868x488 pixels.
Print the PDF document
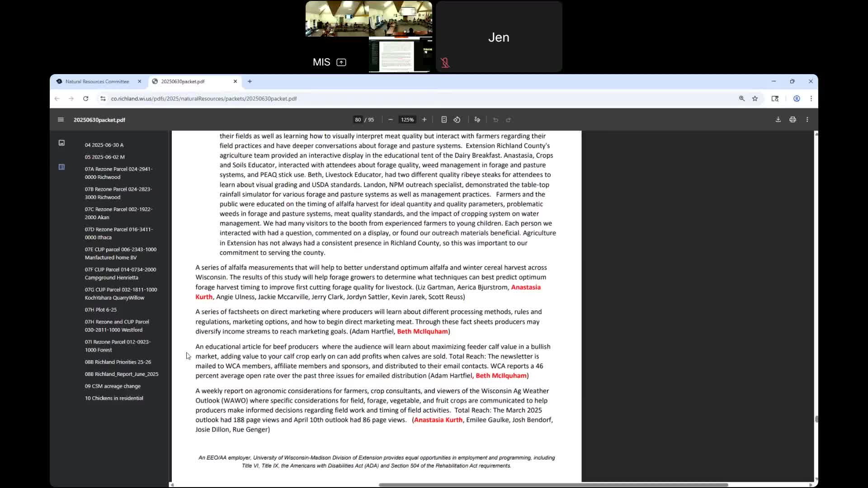point(793,120)
